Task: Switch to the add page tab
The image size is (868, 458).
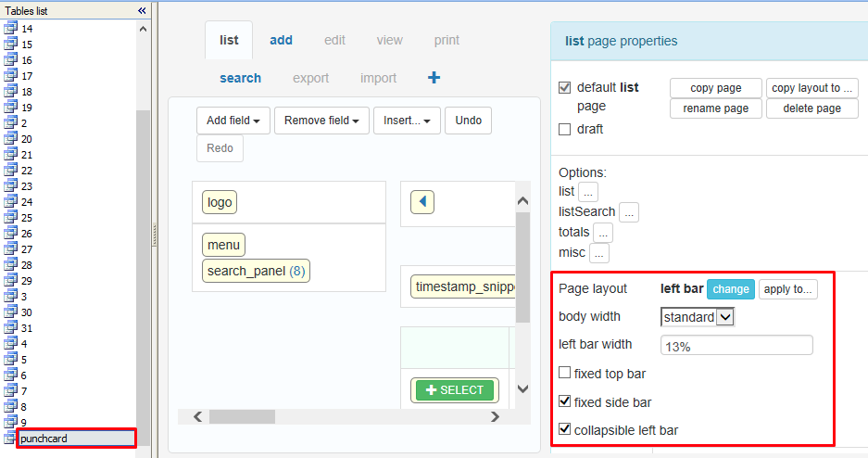Action: pos(281,40)
